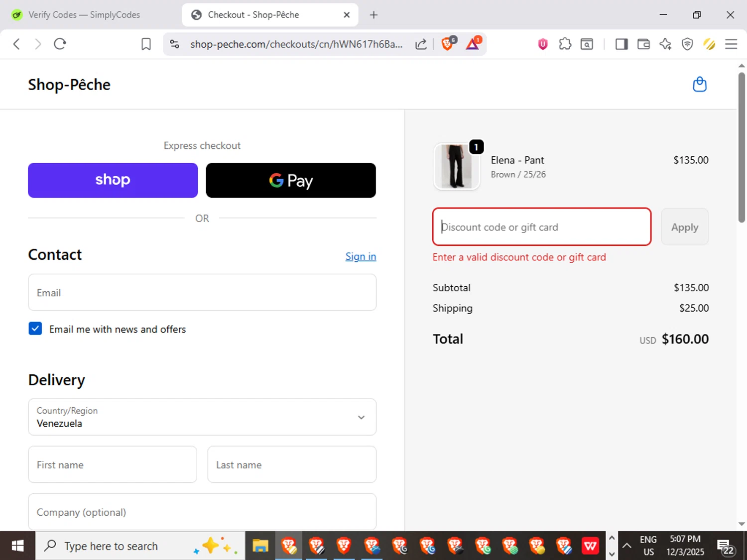Pay with the Shop Pay button

[x=113, y=180]
